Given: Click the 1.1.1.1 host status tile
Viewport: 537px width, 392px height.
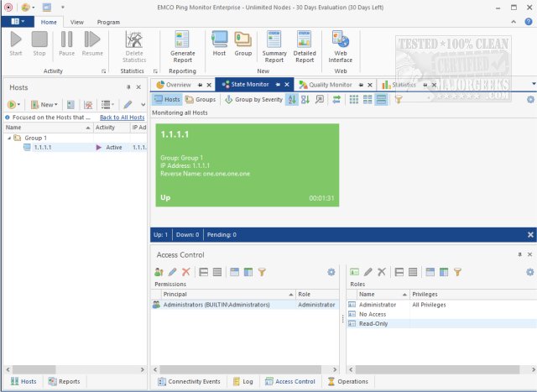Looking at the screenshot, I should [x=248, y=165].
